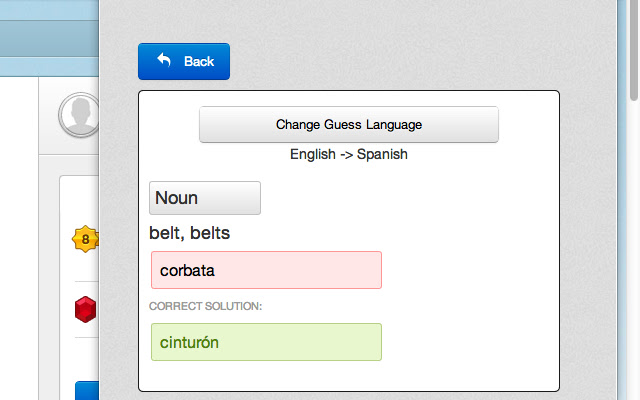640x400 pixels.
Task: Click empty white area right of the Noun dropdown
Action: point(400,198)
